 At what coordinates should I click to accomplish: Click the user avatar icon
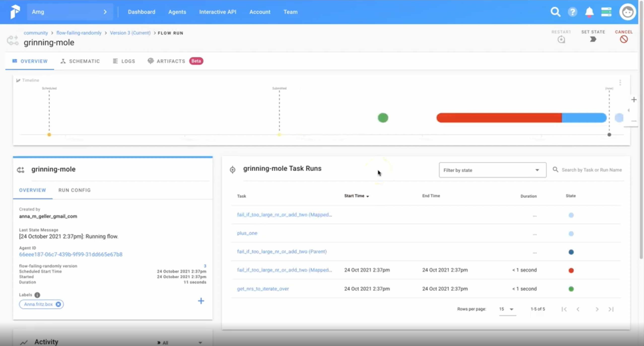tap(627, 12)
